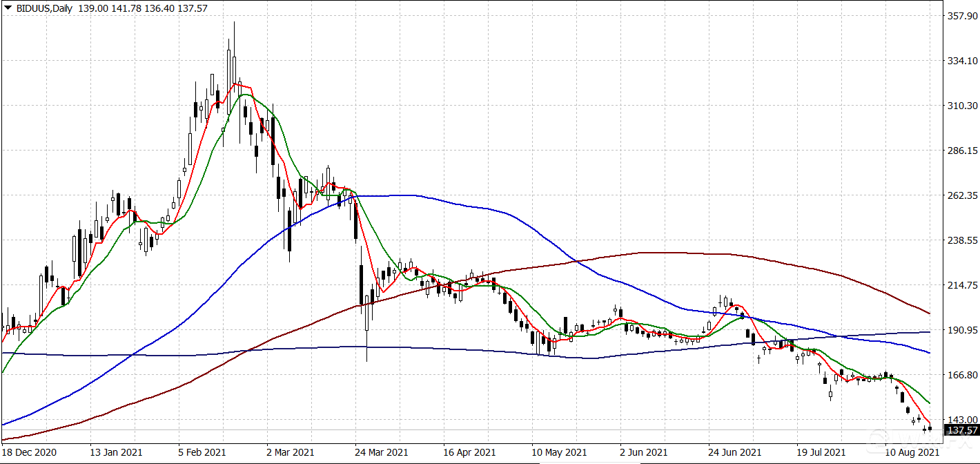The image size is (980, 464).
Task: Click the triangle arrow beside BIDUUS,Daily
Action: [7, 6]
